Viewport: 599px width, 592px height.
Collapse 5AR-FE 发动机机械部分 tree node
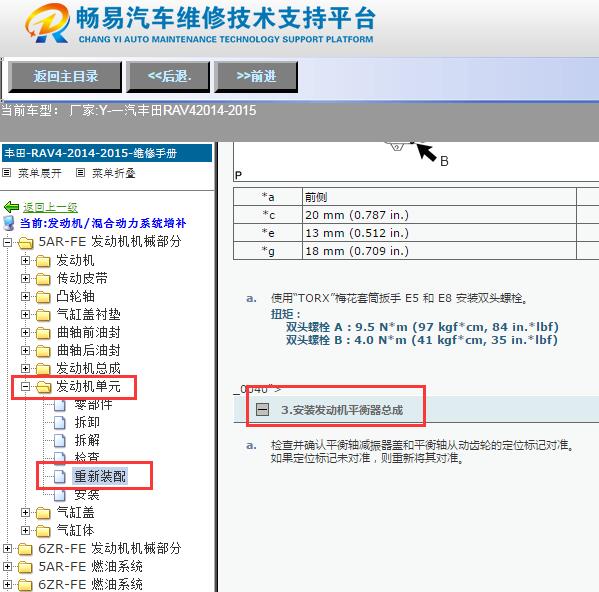pyautogui.click(x=7, y=242)
